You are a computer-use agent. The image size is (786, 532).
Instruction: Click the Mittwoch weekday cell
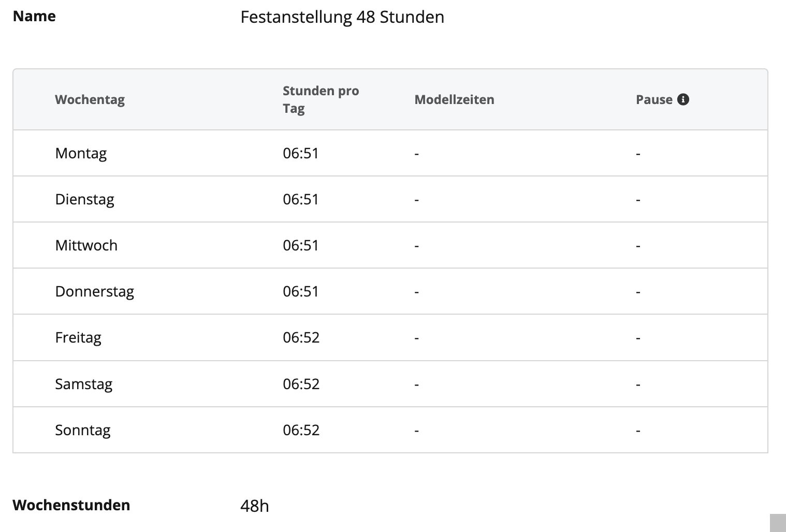(86, 245)
